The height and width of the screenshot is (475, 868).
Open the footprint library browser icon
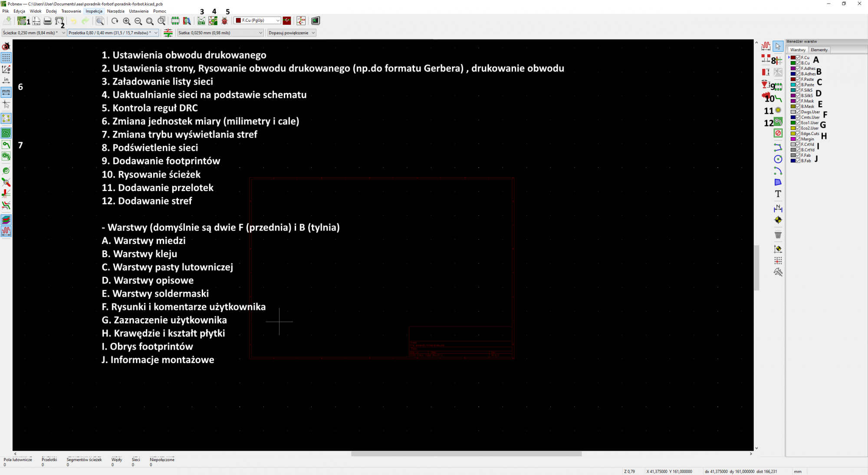pyautogui.click(x=187, y=20)
